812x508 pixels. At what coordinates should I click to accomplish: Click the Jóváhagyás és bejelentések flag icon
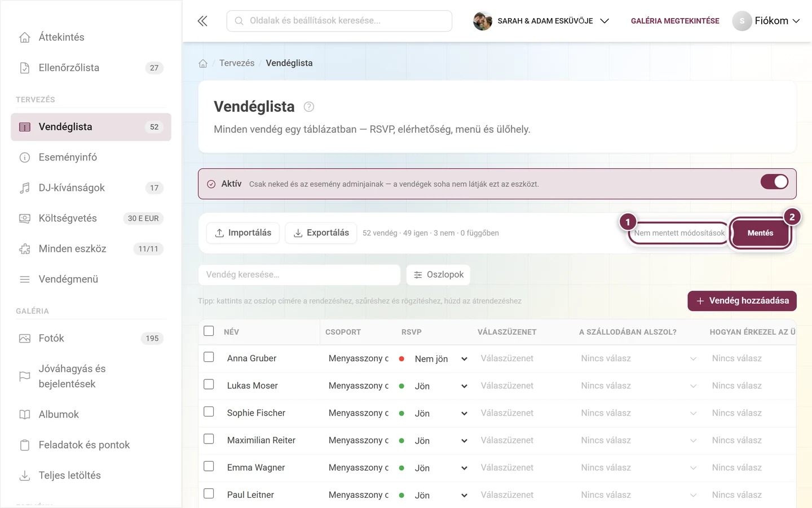(25, 376)
